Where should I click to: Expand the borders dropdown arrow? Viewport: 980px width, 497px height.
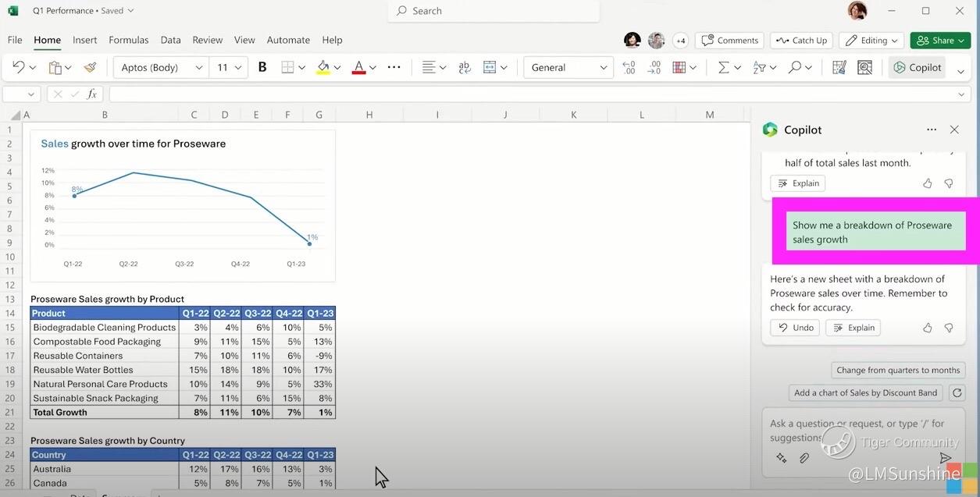click(301, 68)
